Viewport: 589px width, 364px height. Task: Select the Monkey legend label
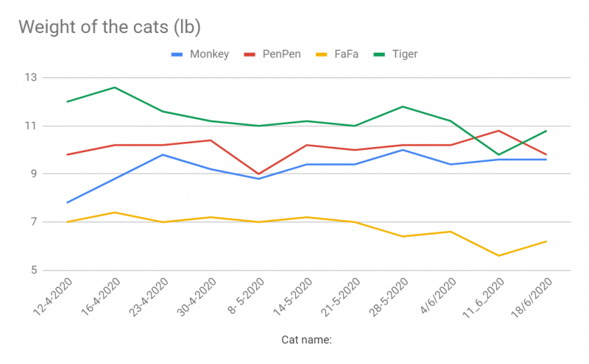coord(210,54)
